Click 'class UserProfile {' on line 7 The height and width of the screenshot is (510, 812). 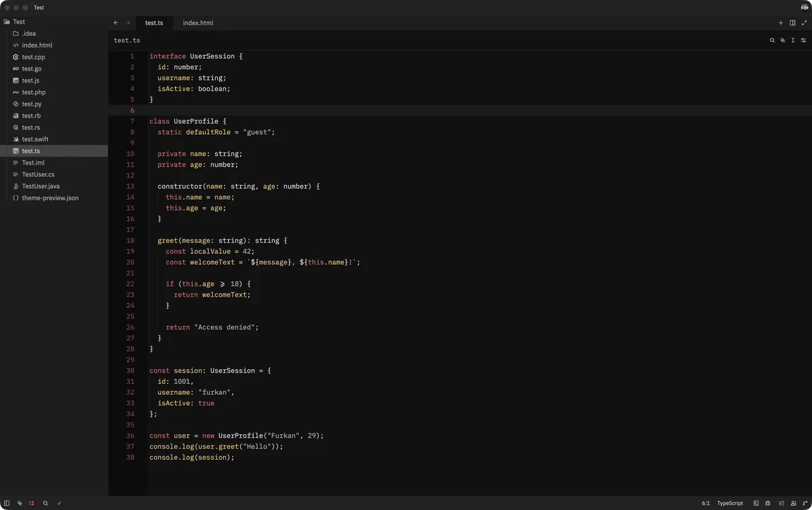[188, 121]
